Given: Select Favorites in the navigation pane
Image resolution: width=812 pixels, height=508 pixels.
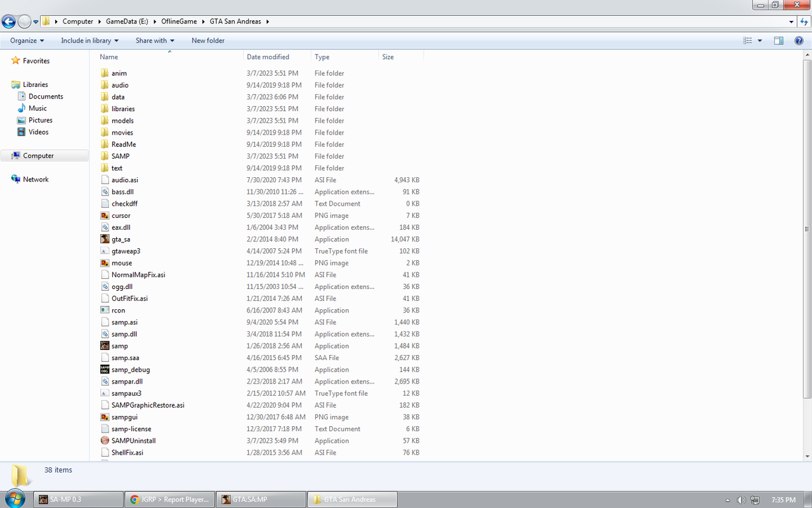Looking at the screenshot, I should point(36,61).
